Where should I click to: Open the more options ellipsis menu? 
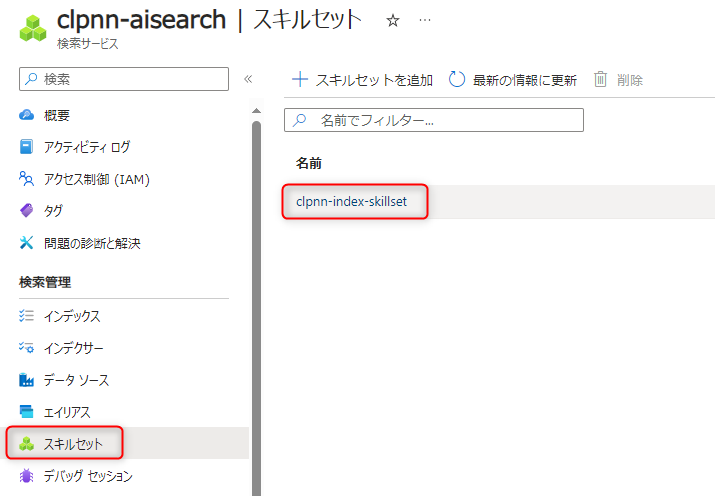click(x=425, y=20)
